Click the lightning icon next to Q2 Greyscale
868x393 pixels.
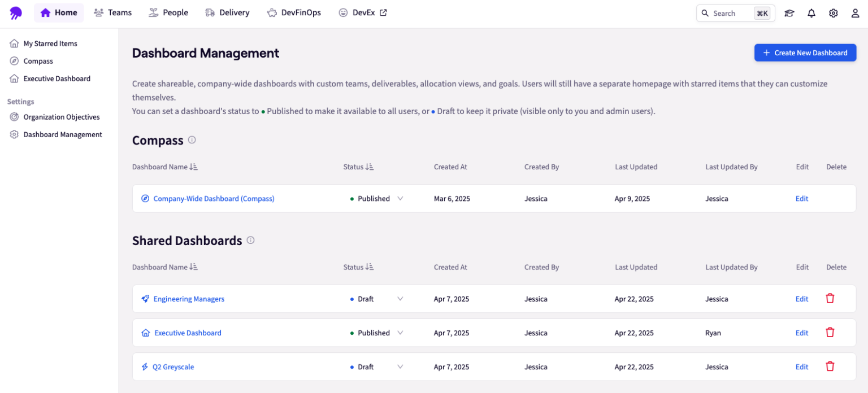coord(146,366)
